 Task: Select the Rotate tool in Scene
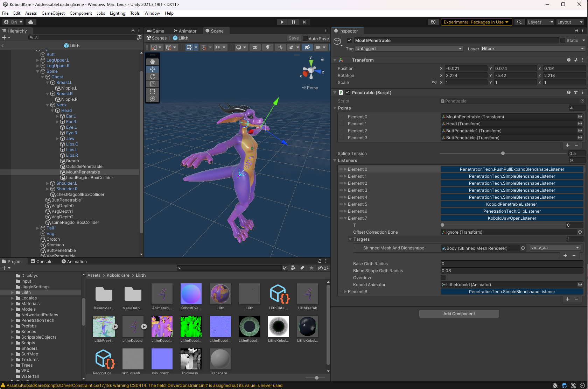153,77
